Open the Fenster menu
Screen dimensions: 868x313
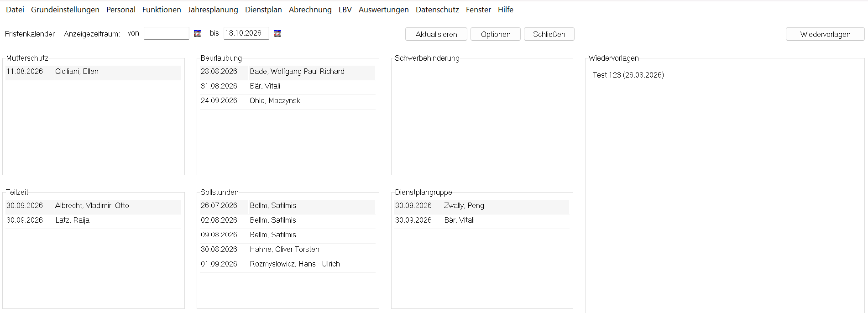[478, 10]
